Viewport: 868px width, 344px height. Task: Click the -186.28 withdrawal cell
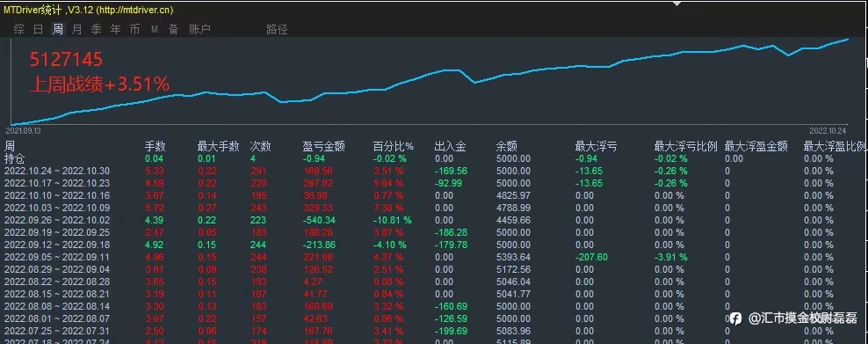pyautogui.click(x=451, y=232)
